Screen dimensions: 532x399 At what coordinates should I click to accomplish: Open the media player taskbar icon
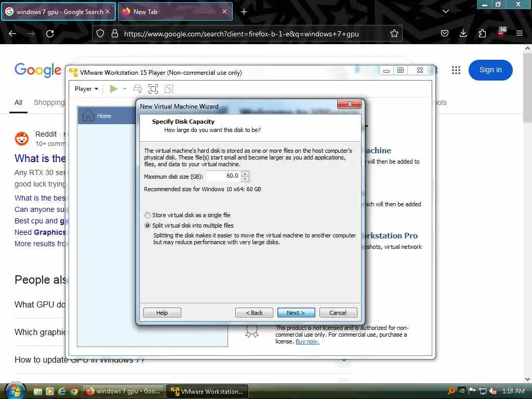click(49, 392)
